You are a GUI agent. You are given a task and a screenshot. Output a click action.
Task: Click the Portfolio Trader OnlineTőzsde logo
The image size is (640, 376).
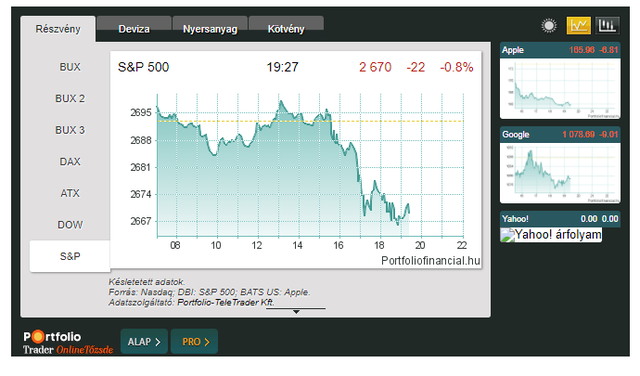(68, 342)
